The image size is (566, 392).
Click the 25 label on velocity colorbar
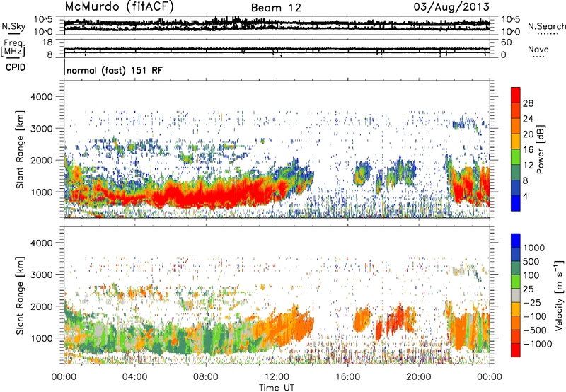pyautogui.click(x=529, y=289)
